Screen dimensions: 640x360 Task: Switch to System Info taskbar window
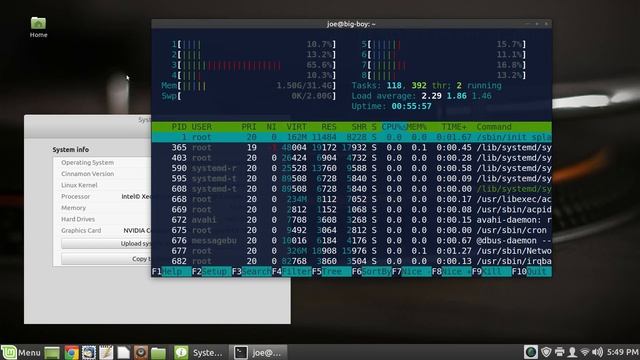198,353
